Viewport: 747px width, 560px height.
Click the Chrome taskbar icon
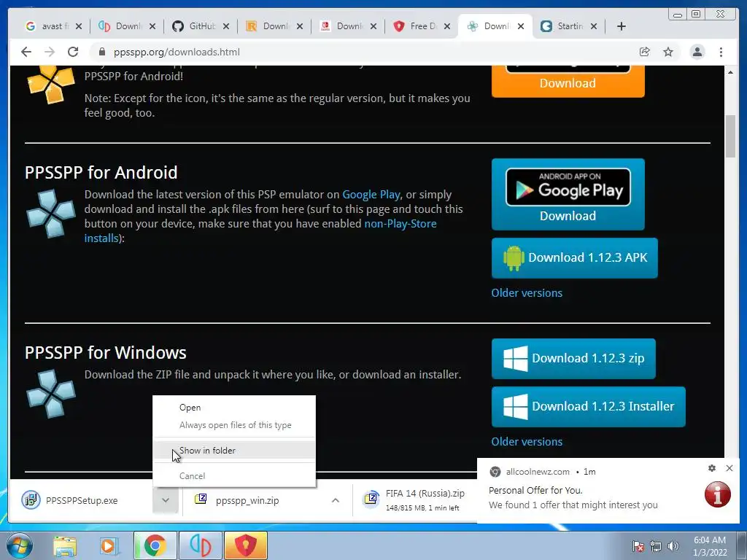[x=155, y=545]
